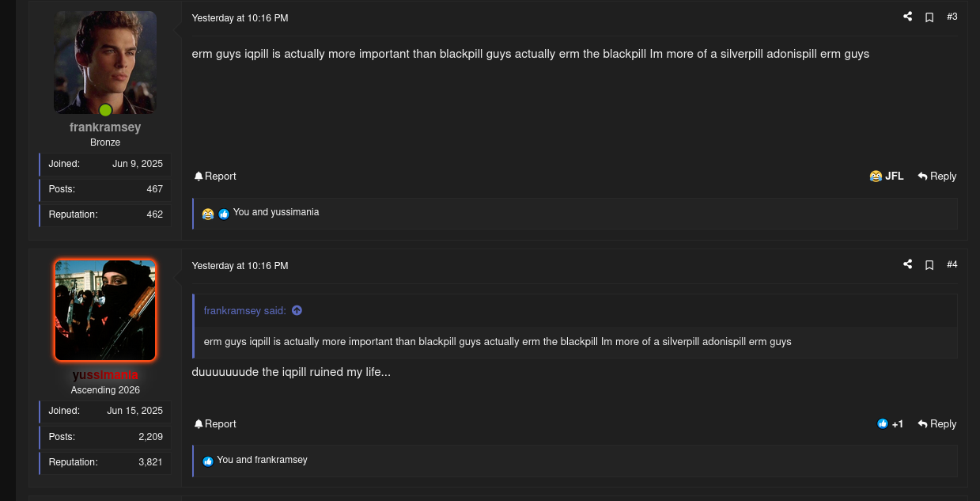Viewport: 980px width, 501px height.
Task: Reply to yussimania's post #4
Action: (937, 424)
